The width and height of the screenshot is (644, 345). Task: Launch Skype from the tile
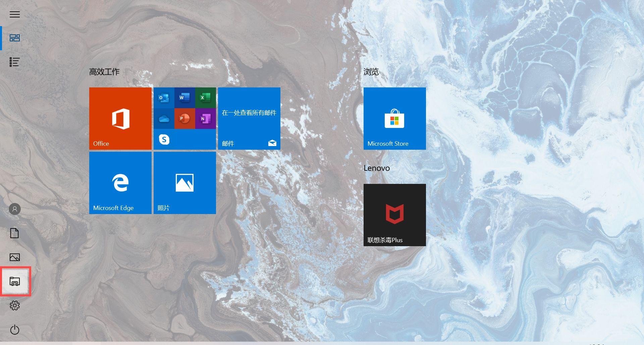tap(164, 139)
